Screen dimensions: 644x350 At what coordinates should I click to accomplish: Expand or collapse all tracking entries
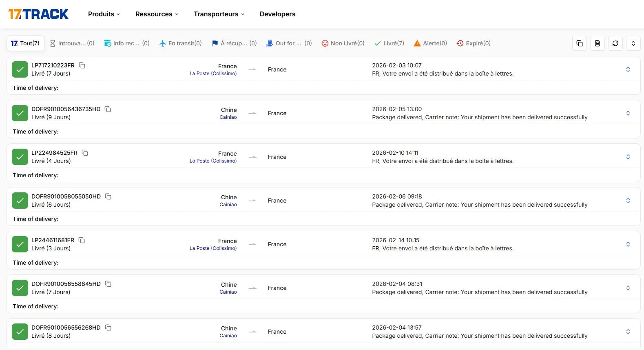pos(633,43)
